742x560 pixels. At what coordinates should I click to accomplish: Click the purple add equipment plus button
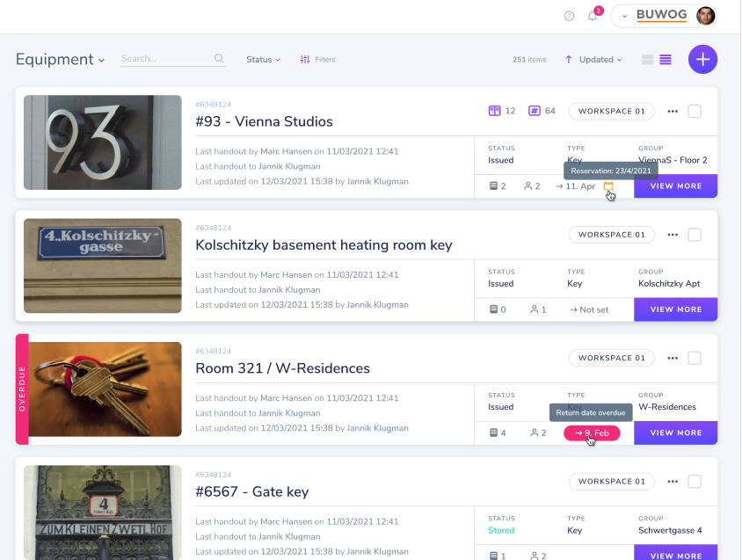point(702,59)
